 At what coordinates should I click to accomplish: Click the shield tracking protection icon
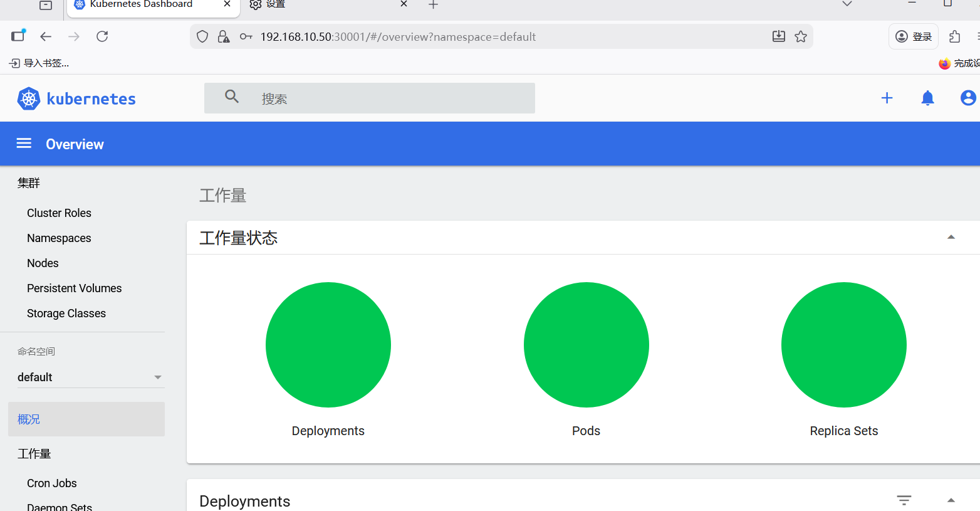202,36
